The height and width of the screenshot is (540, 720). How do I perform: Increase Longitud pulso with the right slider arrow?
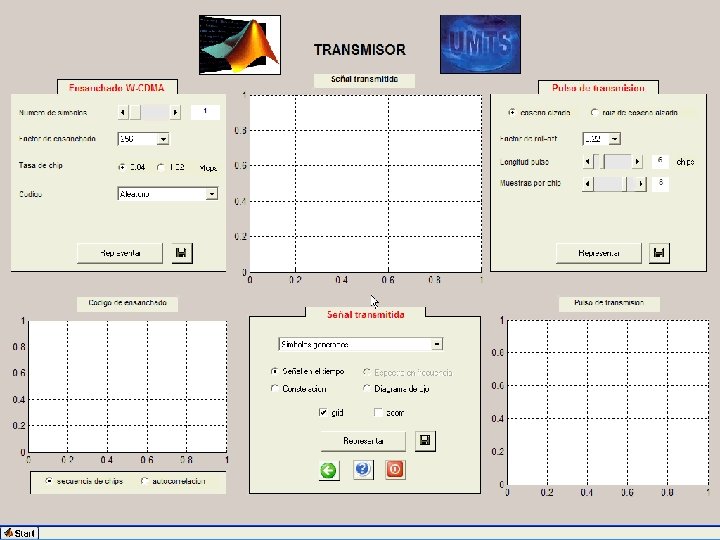tap(637, 162)
